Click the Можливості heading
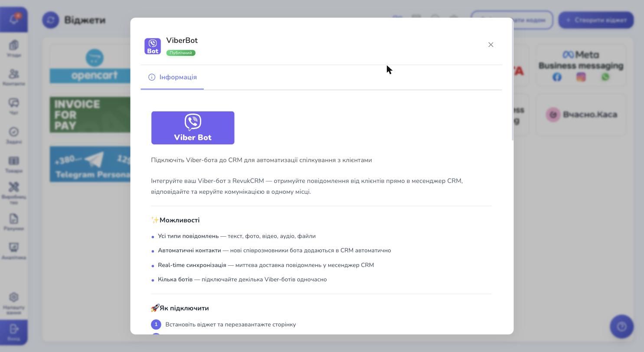644x352 pixels. point(180,220)
